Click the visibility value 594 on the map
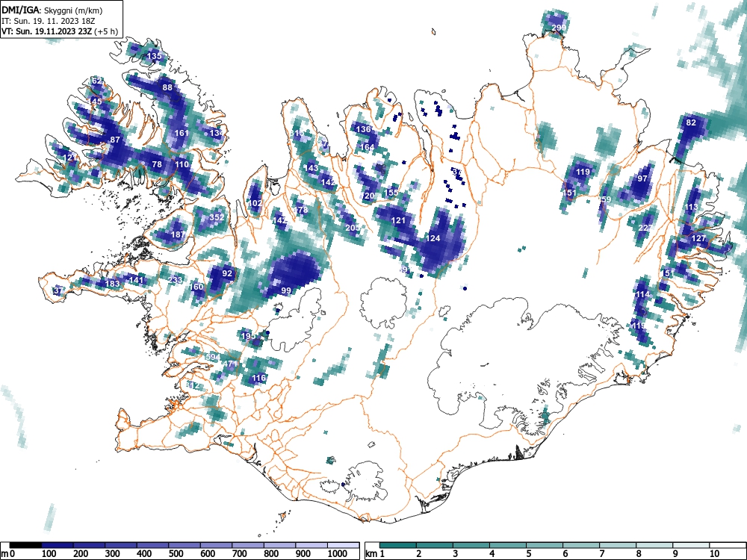This screenshot has width=747, height=560. click(213, 357)
